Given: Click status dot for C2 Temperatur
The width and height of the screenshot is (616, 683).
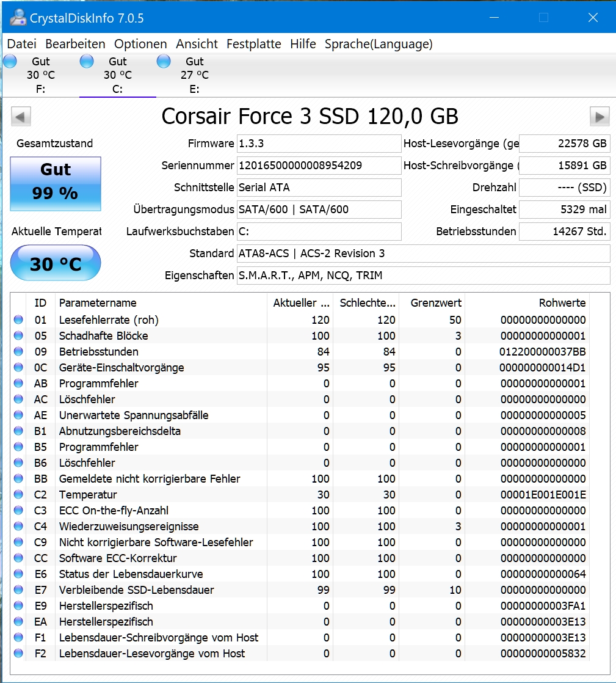Looking at the screenshot, I should tap(18, 494).
